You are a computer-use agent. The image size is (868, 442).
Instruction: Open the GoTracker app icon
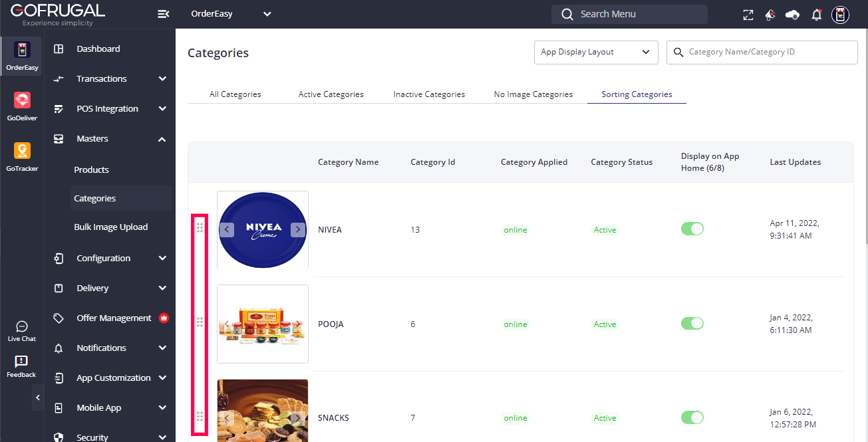pyautogui.click(x=22, y=152)
